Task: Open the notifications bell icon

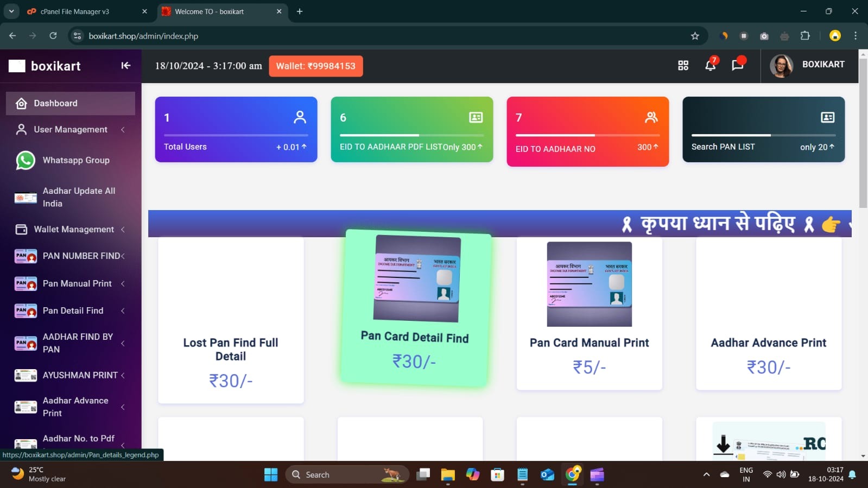Action: coord(710,65)
